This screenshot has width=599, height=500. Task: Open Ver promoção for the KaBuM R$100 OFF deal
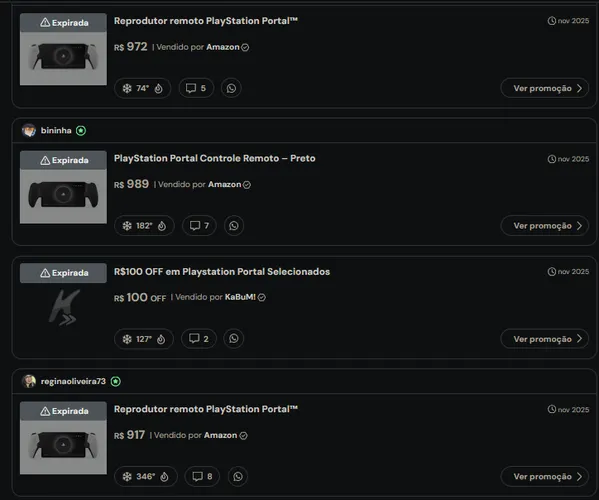tap(545, 339)
